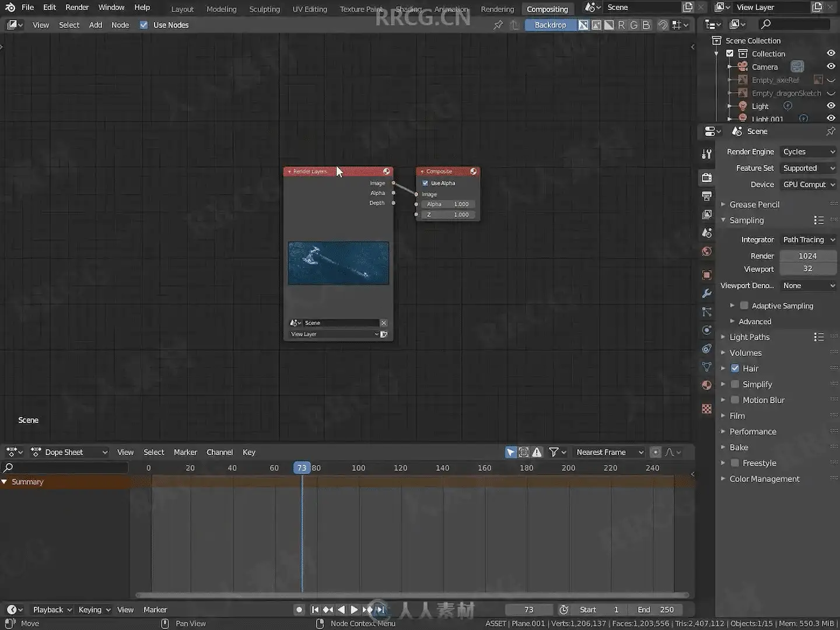Image resolution: width=840 pixels, height=630 pixels.
Task: Open the compositor Add menu
Action: click(96, 25)
